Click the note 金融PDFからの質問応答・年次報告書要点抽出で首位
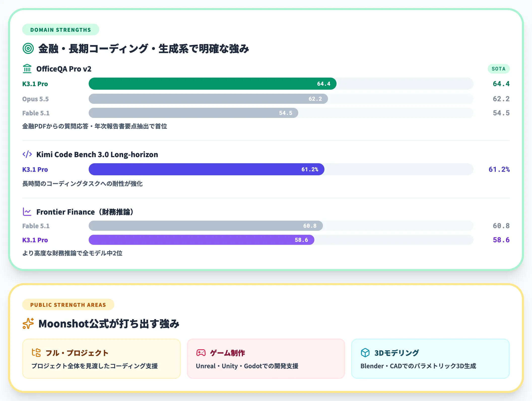The width and height of the screenshot is (532, 401). pyautogui.click(x=95, y=126)
